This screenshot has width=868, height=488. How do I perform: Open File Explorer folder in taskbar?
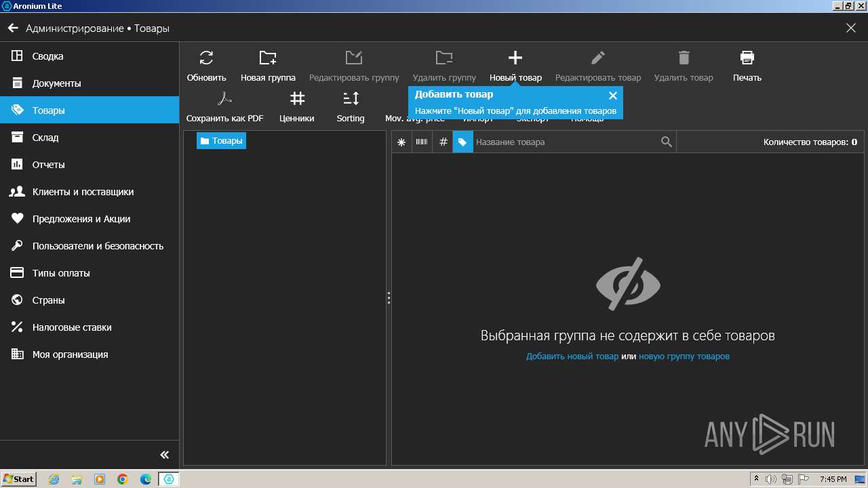pos(77,479)
